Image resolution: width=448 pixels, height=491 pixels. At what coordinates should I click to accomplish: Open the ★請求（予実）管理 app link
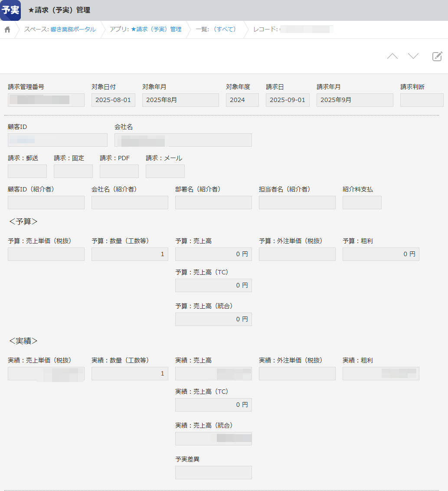[156, 30]
